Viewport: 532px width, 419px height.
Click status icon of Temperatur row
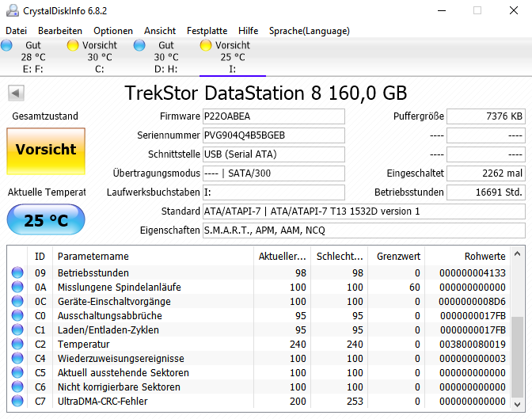[x=17, y=344]
